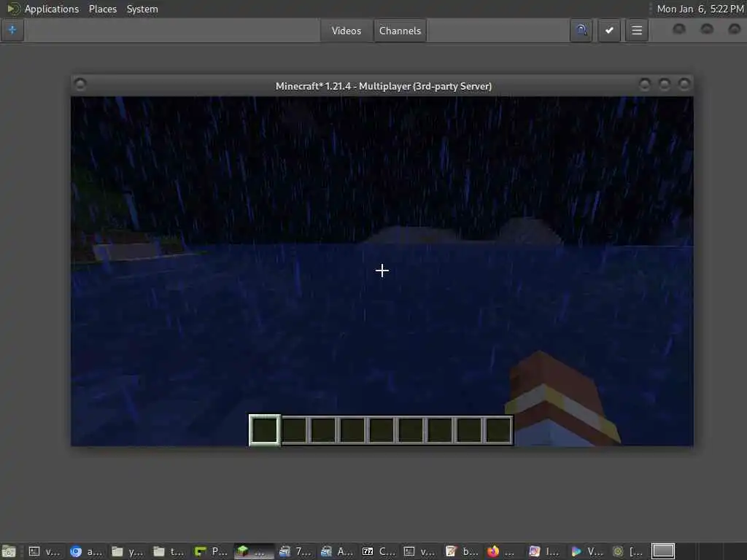This screenshot has height=560, width=747.
Task: Open the folder taskbar entry labeled y...
Action: pyautogui.click(x=127, y=551)
